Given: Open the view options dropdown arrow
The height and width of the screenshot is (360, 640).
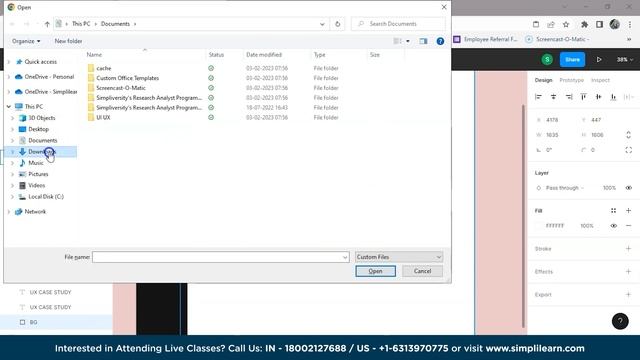Looking at the screenshot, I should [x=408, y=41].
